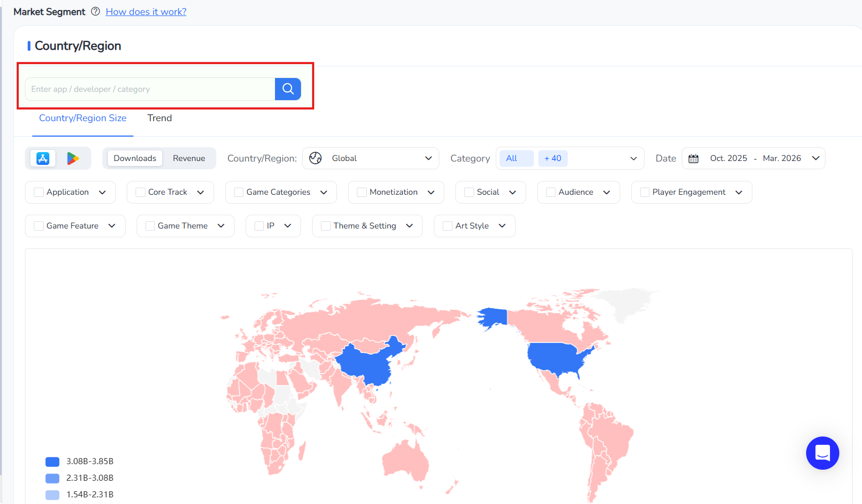This screenshot has width=862, height=504.
Task: Click the calendar icon in the Date picker
Action: pos(693,158)
